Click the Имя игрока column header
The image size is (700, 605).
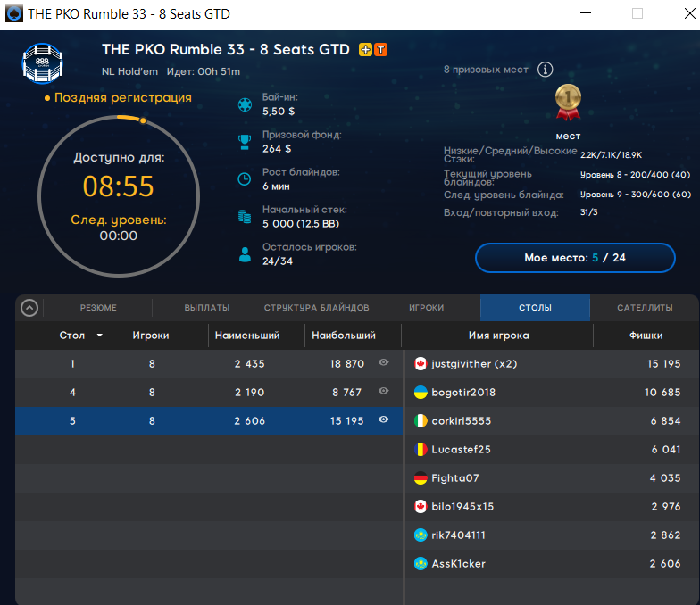coord(498,336)
